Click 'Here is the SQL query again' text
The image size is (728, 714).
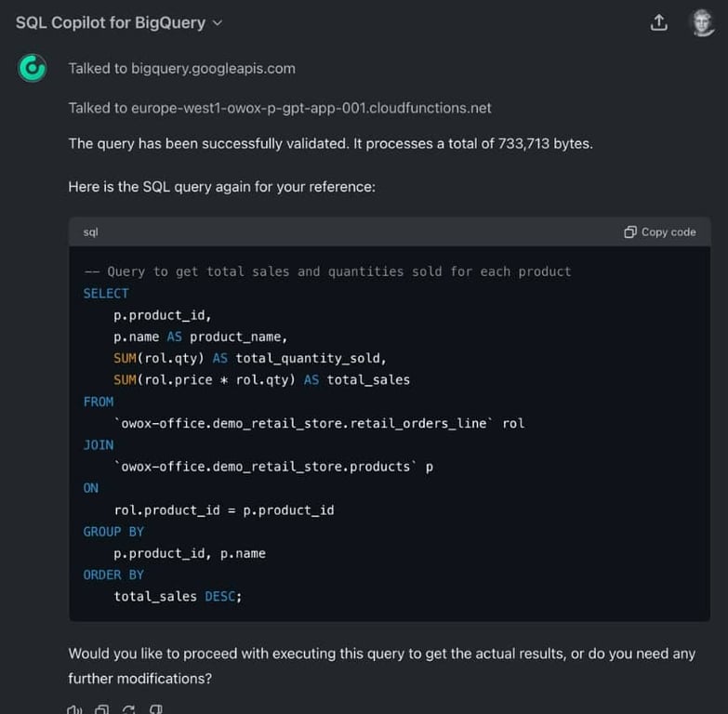point(221,187)
